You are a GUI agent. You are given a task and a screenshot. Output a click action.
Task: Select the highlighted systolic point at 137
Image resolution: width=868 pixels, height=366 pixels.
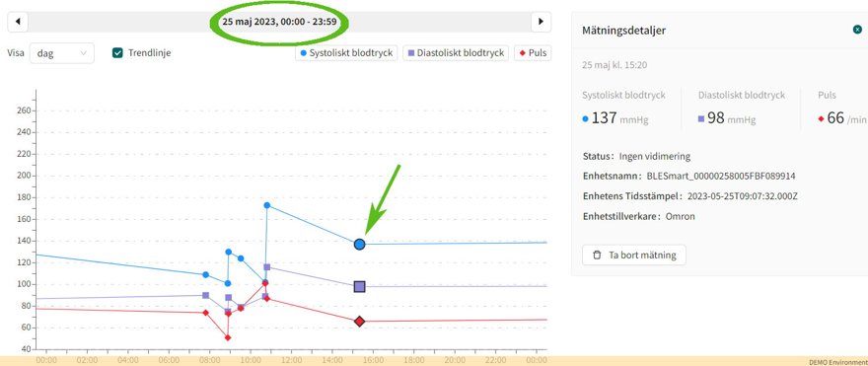tap(360, 245)
